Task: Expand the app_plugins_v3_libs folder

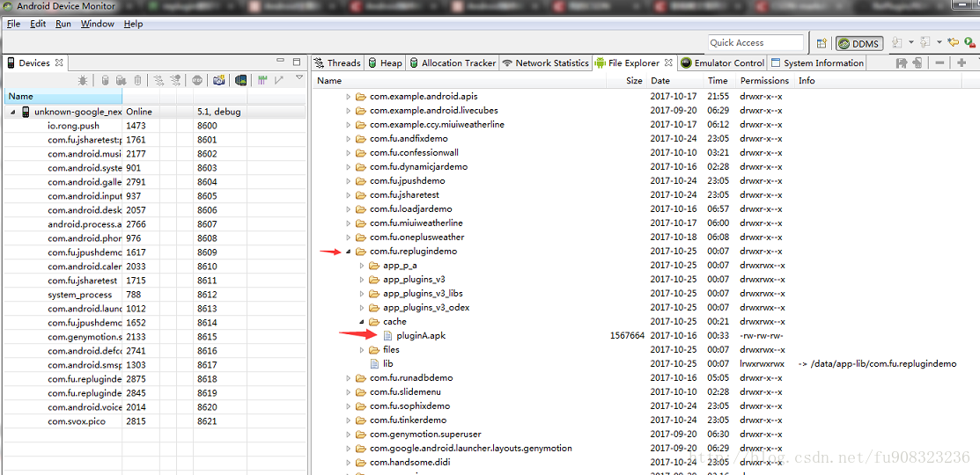Action: coord(362,294)
